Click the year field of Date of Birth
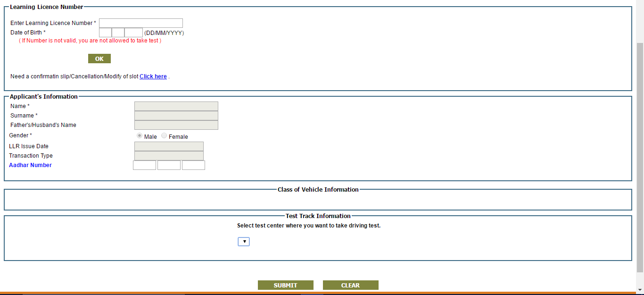The image size is (644, 295). point(133,32)
